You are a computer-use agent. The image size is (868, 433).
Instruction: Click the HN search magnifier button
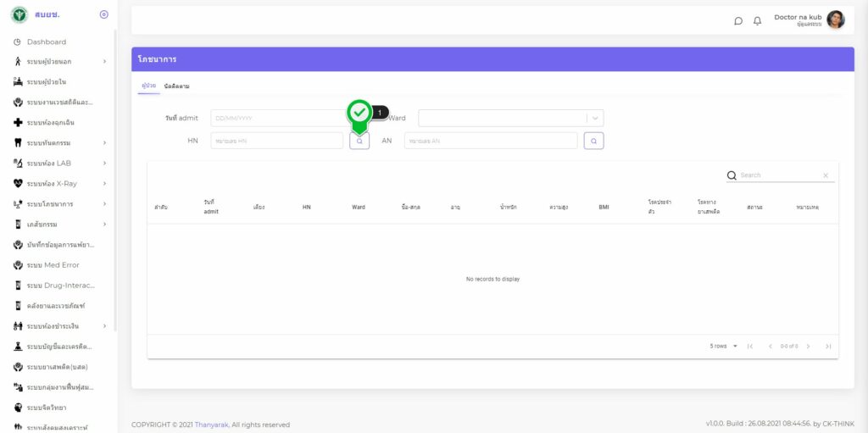(x=359, y=142)
